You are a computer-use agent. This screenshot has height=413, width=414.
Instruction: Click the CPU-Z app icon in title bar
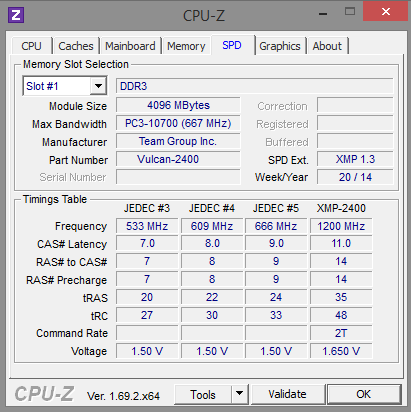click(16, 16)
